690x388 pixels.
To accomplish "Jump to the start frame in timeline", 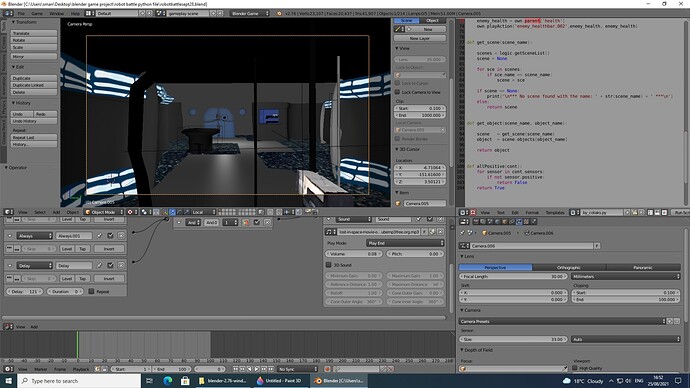I will (235, 369).
